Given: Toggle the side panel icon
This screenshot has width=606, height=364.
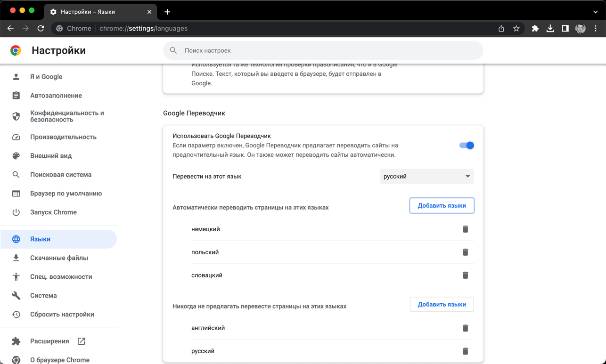Looking at the screenshot, I should (x=565, y=29).
